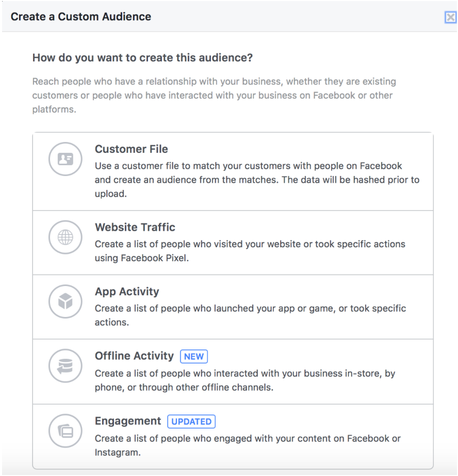Click the Facebook Pixel description text
Viewport: 458px width, 476px height.
(x=250, y=251)
